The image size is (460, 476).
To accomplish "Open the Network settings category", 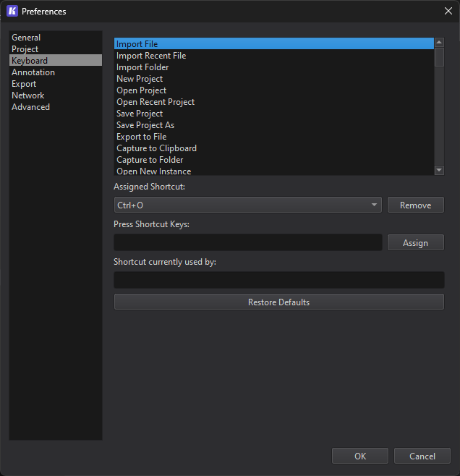I will pos(28,95).
